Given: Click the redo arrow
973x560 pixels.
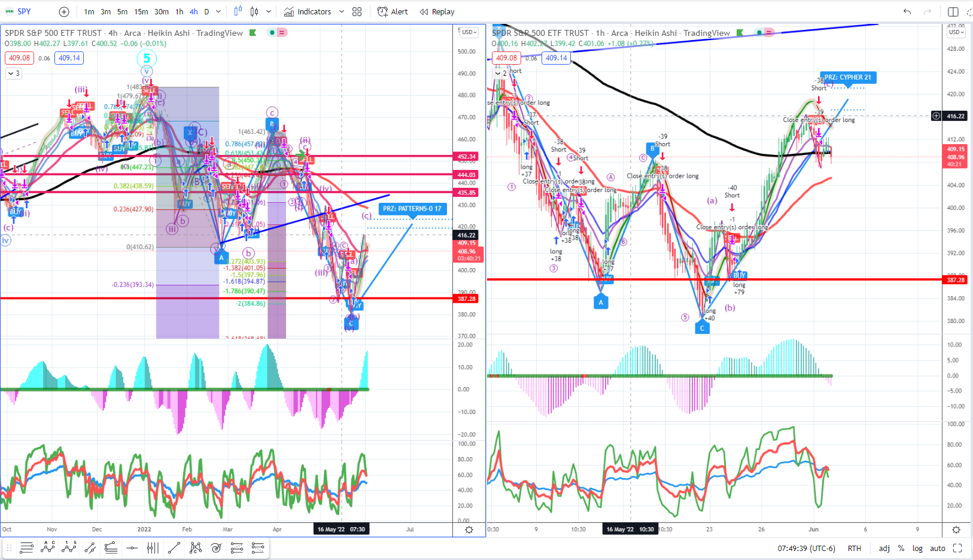Looking at the screenshot, I should (x=928, y=11).
